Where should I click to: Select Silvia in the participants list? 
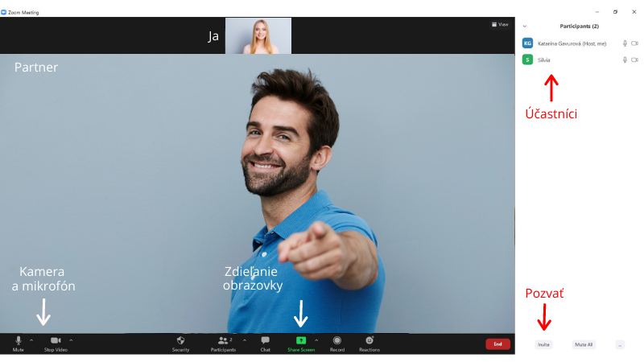point(546,60)
